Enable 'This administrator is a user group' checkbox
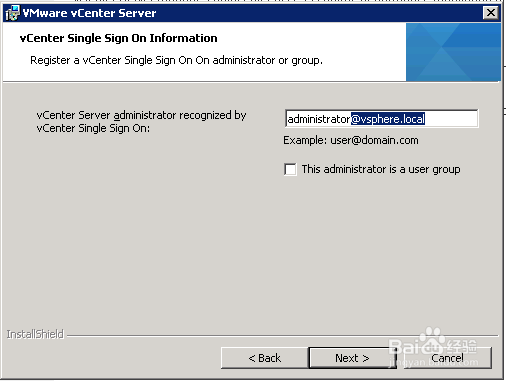This screenshot has height=381, width=506. click(290, 169)
